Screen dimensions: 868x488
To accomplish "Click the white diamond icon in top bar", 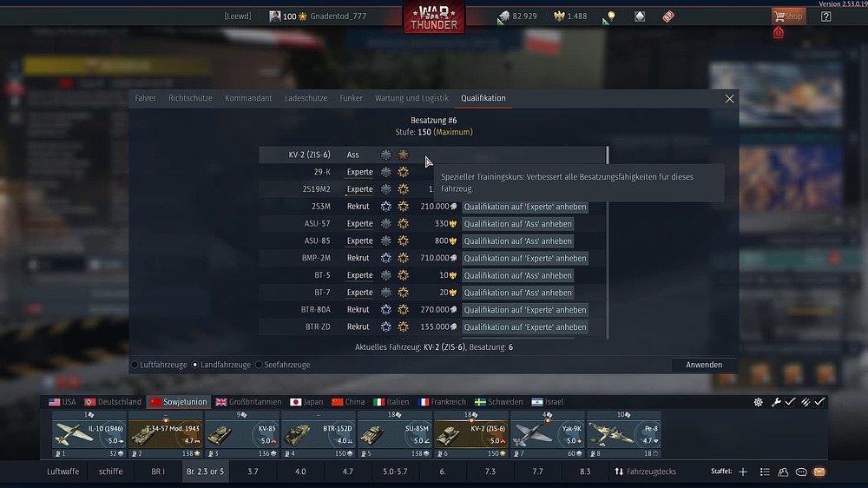I will click(x=640, y=16).
